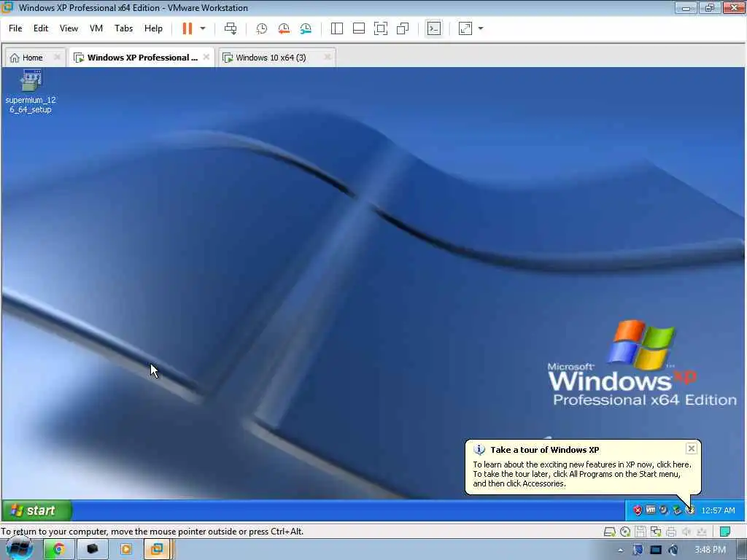Click the hard disk device status icon
The image size is (747, 560).
pyautogui.click(x=609, y=532)
